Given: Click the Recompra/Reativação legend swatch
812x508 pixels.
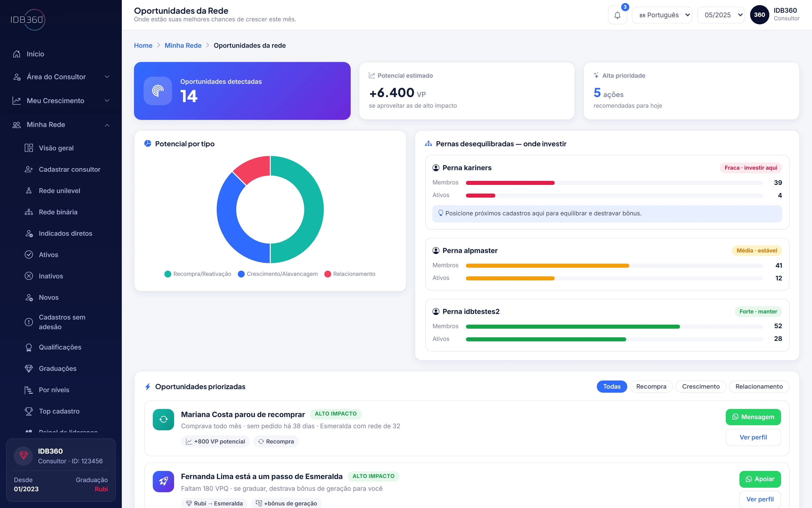Looking at the screenshot, I should point(168,274).
